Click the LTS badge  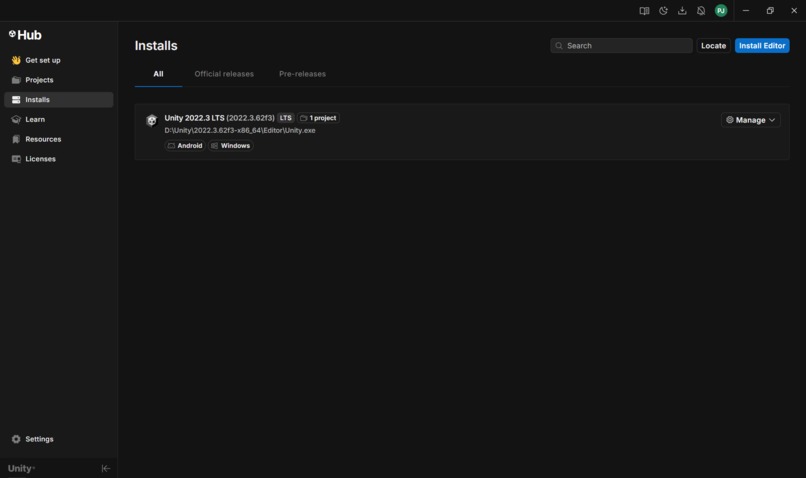pyautogui.click(x=286, y=118)
